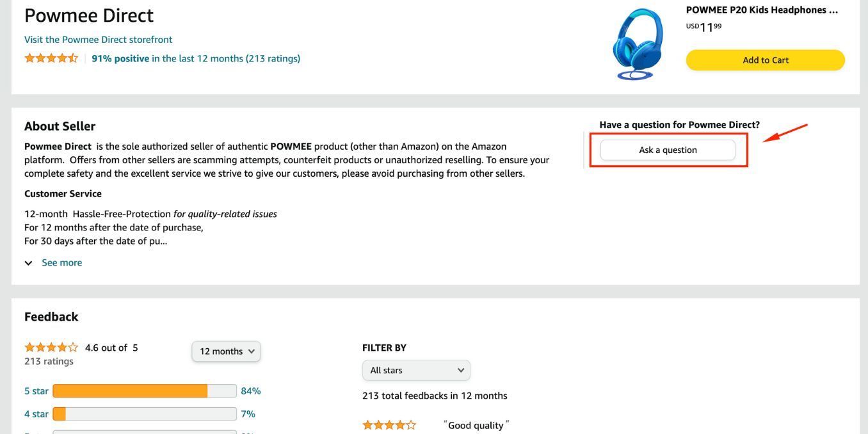Filter feedback by 5 star link
Viewport: 868px width, 434px height.
(x=36, y=391)
